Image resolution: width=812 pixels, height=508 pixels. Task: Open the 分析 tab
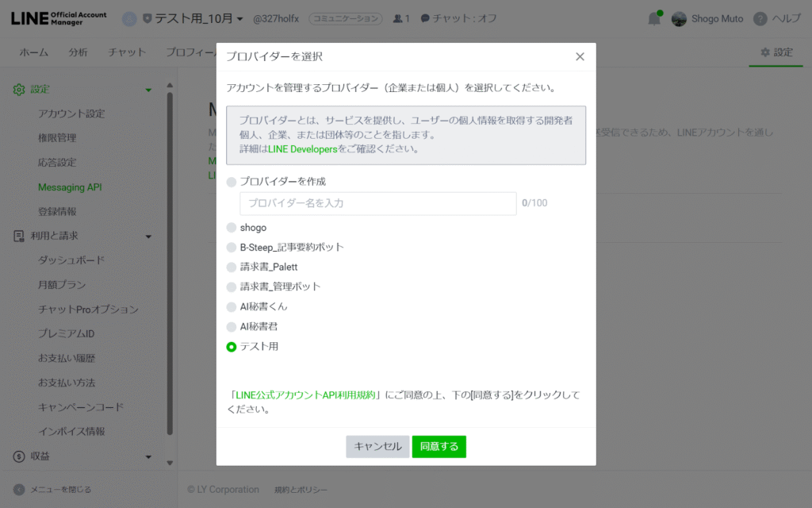[x=78, y=52]
